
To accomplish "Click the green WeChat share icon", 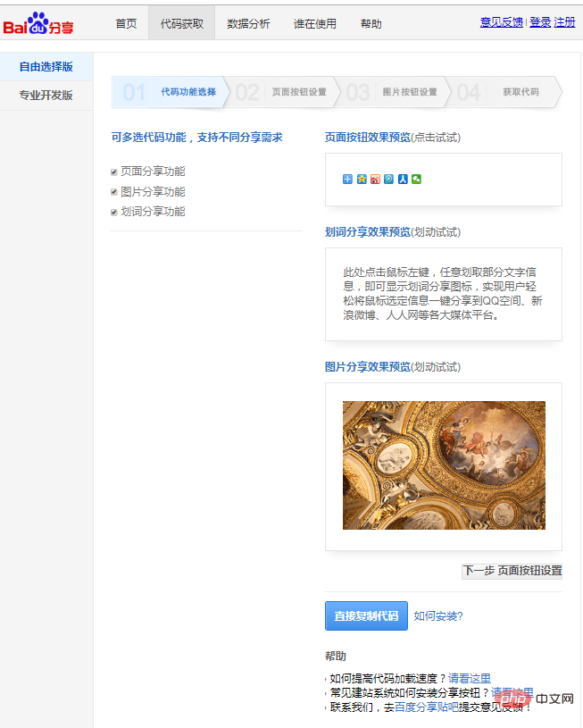I will 416,180.
